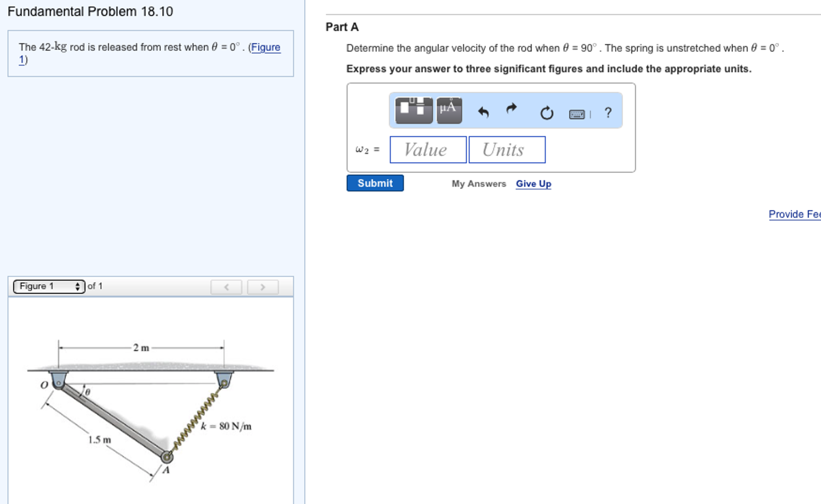Click the Provide Feedback link

point(794,215)
